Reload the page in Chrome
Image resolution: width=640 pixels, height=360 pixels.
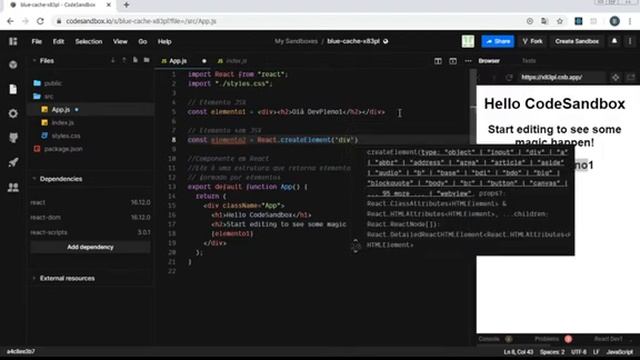40,21
